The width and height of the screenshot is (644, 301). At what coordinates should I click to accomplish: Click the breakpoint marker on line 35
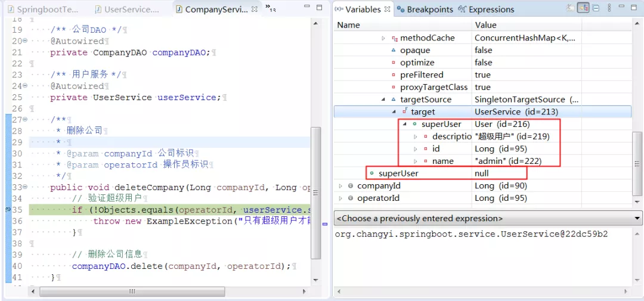(x=8, y=210)
